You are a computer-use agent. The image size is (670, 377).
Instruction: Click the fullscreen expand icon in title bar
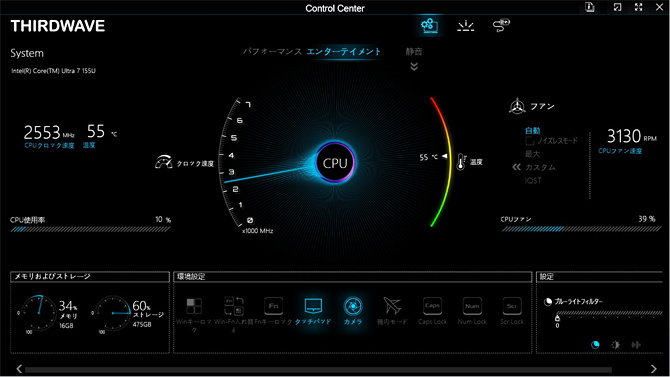coord(638,7)
